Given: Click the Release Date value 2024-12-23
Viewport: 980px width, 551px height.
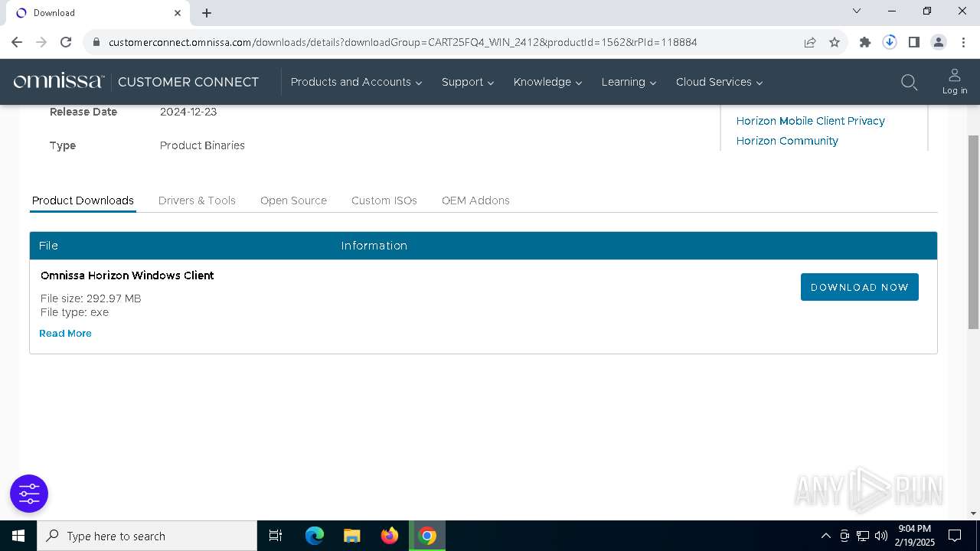Looking at the screenshot, I should click(x=188, y=112).
